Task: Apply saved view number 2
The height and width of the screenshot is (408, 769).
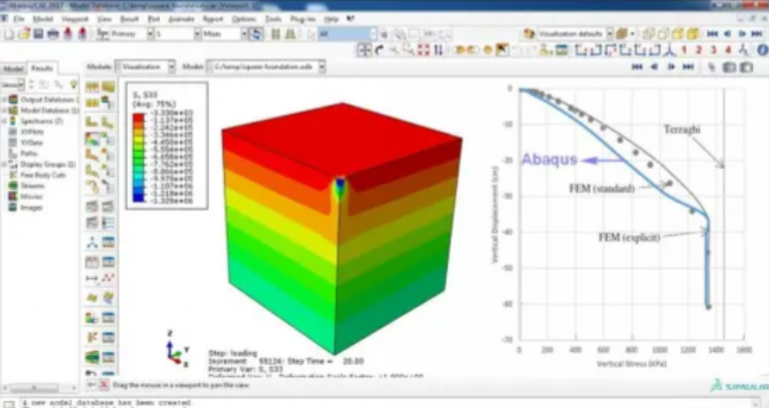Action: (x=699, y=50)
